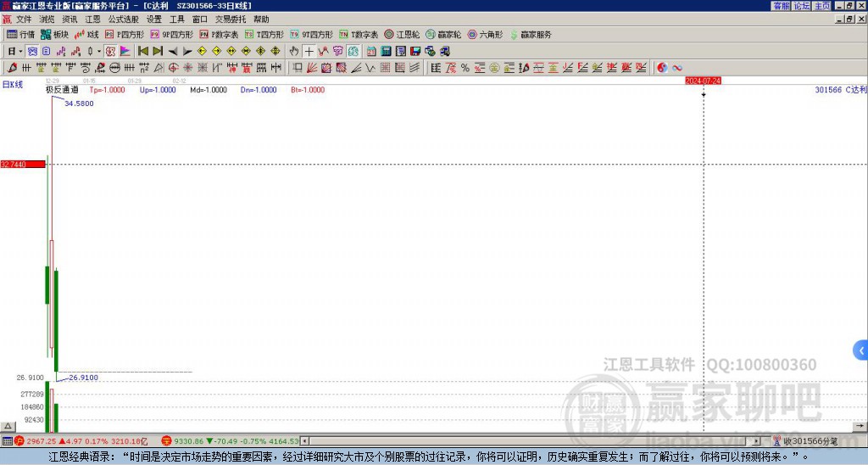Toggle the 权 adjustment button
This screenshot has height=465, width=868.
click(110, 51)
